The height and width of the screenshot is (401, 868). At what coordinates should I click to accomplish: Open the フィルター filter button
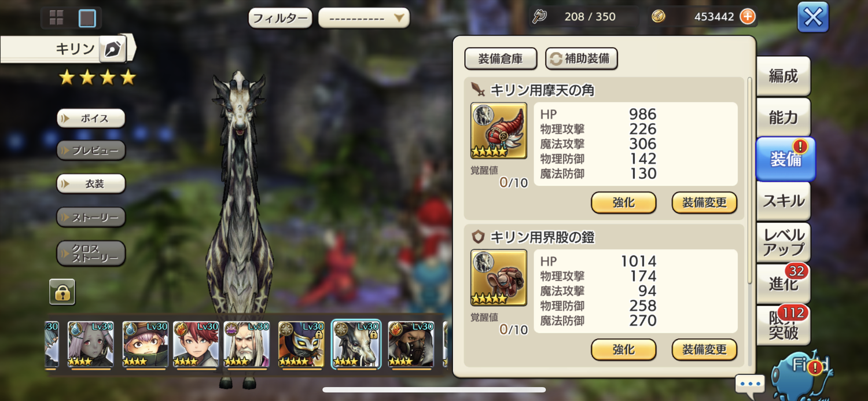coord(281,19)
